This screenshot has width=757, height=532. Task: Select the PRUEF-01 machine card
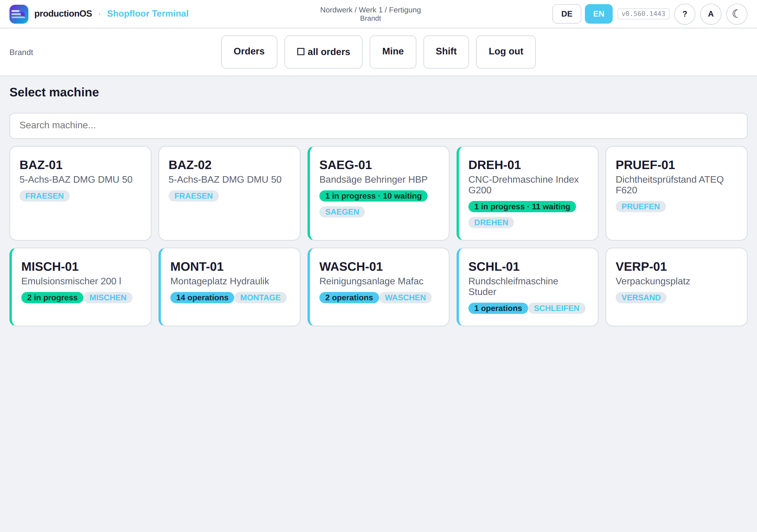coord(676,193)
